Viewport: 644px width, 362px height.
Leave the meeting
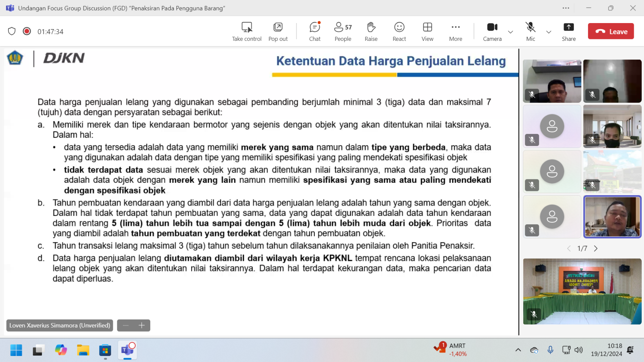click(x=611, y=31)
